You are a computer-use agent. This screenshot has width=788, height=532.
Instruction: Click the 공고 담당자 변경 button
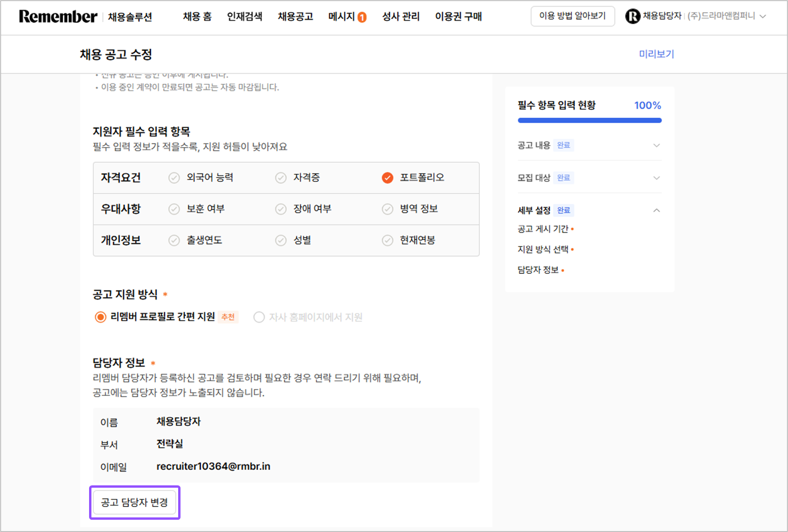pyautogui.click(x=134, y=502)
